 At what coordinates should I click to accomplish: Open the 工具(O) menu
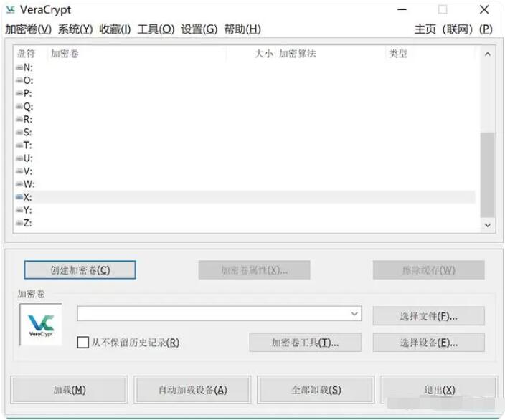pos(156,29)
